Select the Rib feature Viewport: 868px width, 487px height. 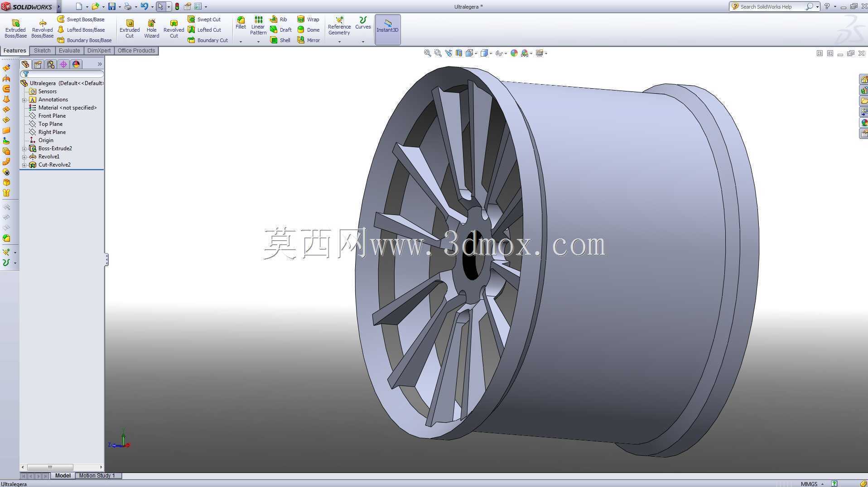279,19
